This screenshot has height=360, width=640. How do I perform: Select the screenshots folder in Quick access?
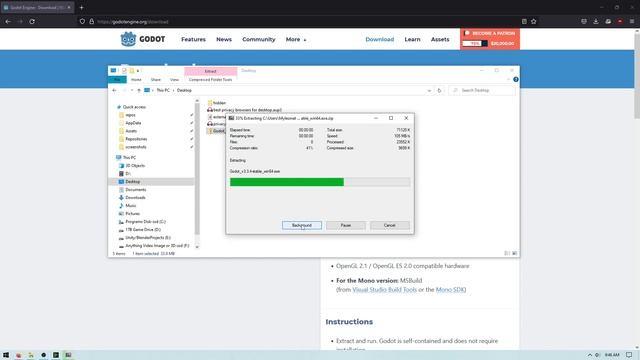point(136,147)
